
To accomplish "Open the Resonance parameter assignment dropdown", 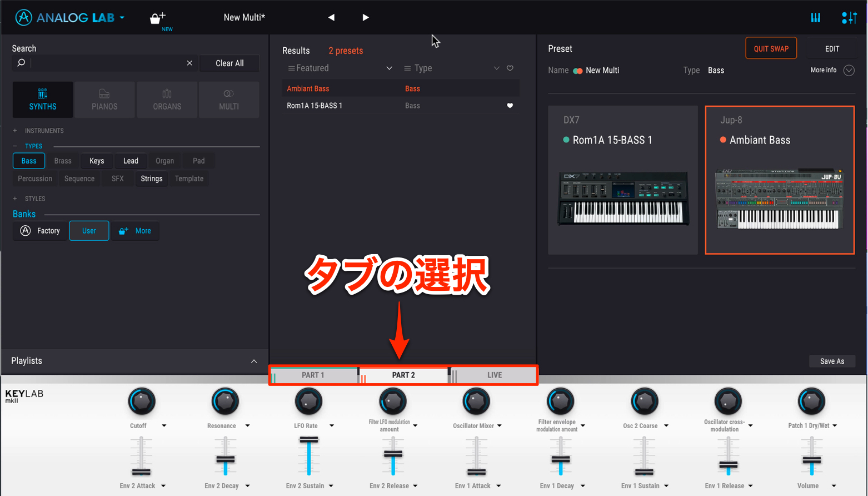I will (x=247, y=426).
